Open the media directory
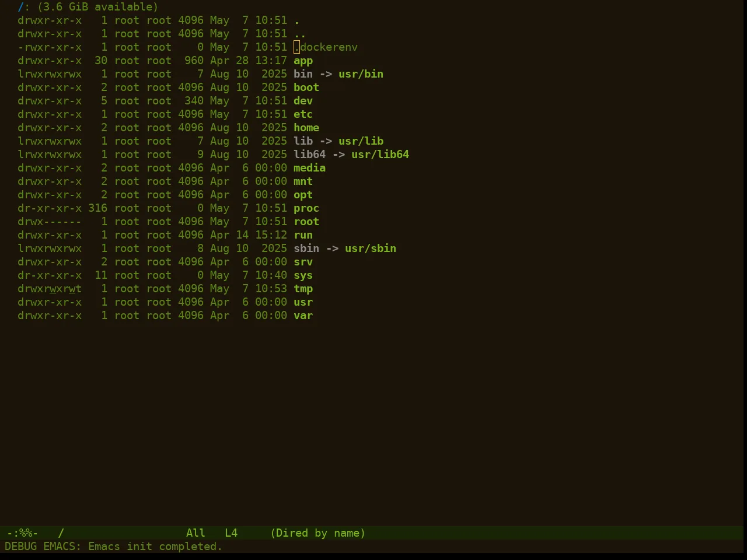This screenshot has width=747, height=560. pyautogui.click(x=309, y=168)
